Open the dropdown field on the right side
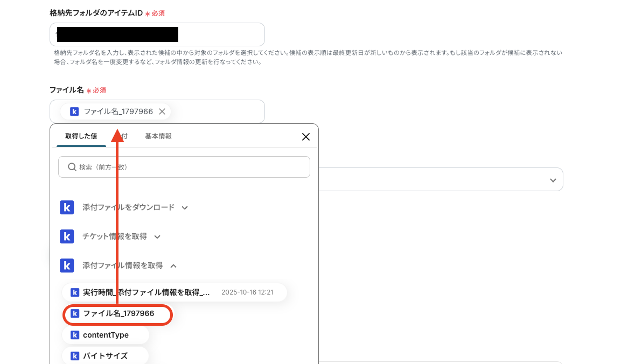The height and width of the screenshot is (364, 628). coord(553,179)
